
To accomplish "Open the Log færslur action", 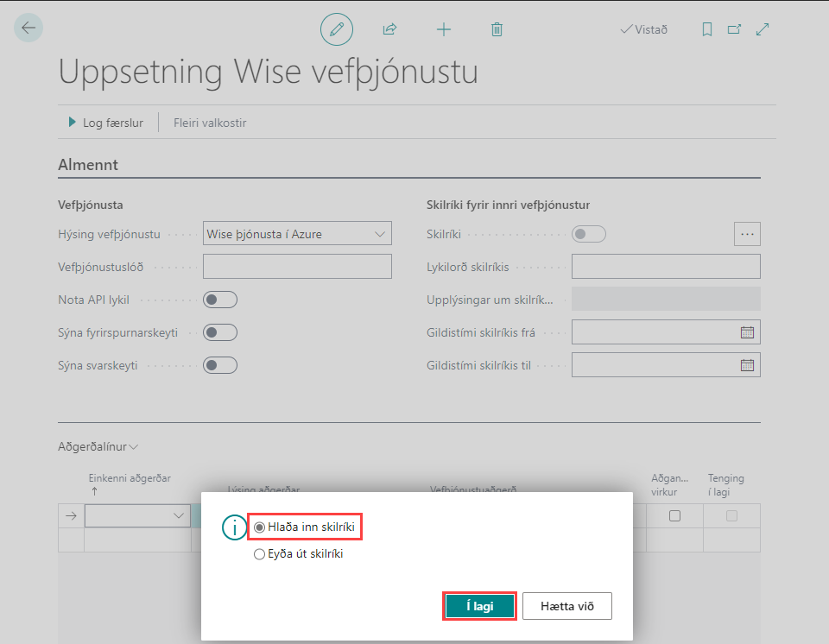I will [x=105, y=123].
